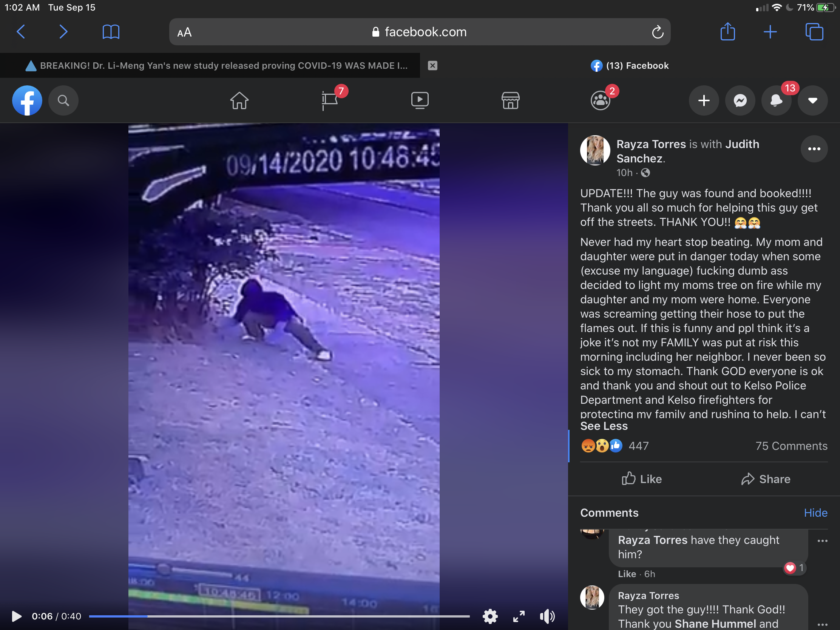This screenshot has width=840, height=630.
Task: Open the 75 Comments link
Action: coord(791,446)
